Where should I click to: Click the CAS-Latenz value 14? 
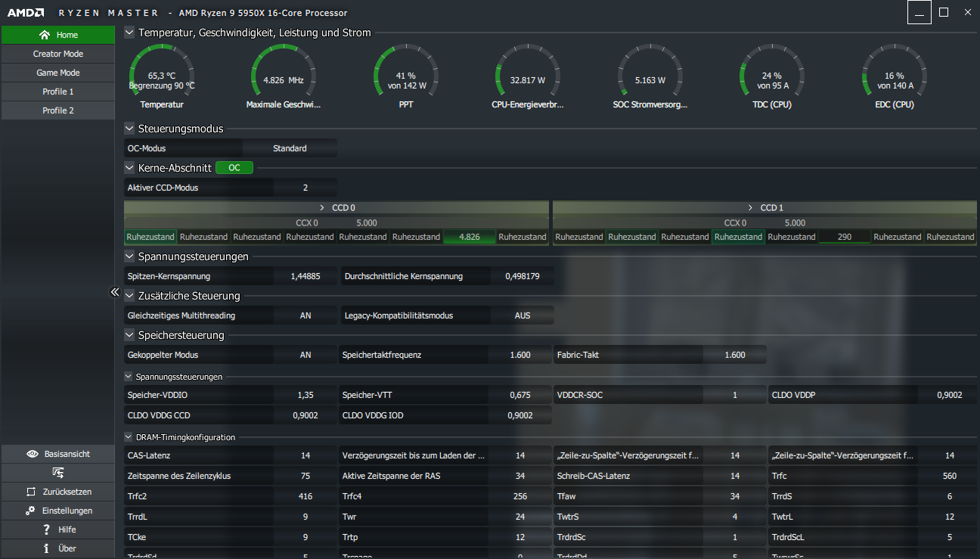[305, 455]
